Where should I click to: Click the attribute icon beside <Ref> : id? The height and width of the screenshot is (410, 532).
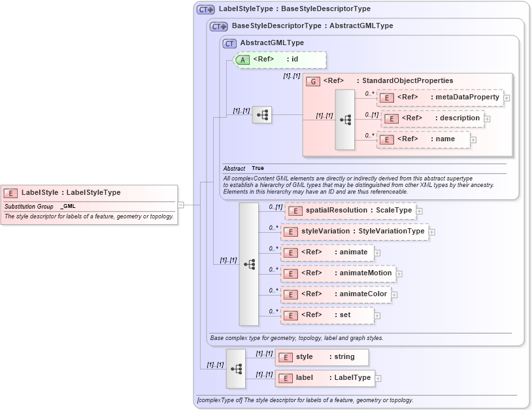tap(242, 60)
